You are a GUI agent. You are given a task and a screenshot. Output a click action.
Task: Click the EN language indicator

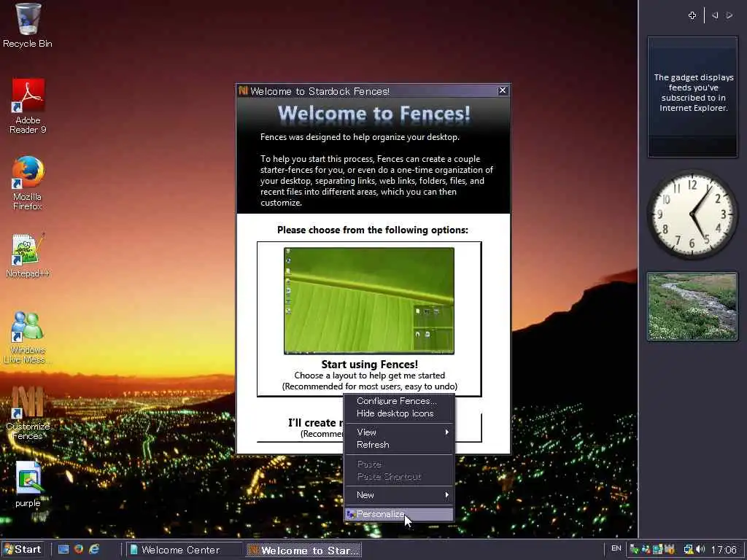616,548
